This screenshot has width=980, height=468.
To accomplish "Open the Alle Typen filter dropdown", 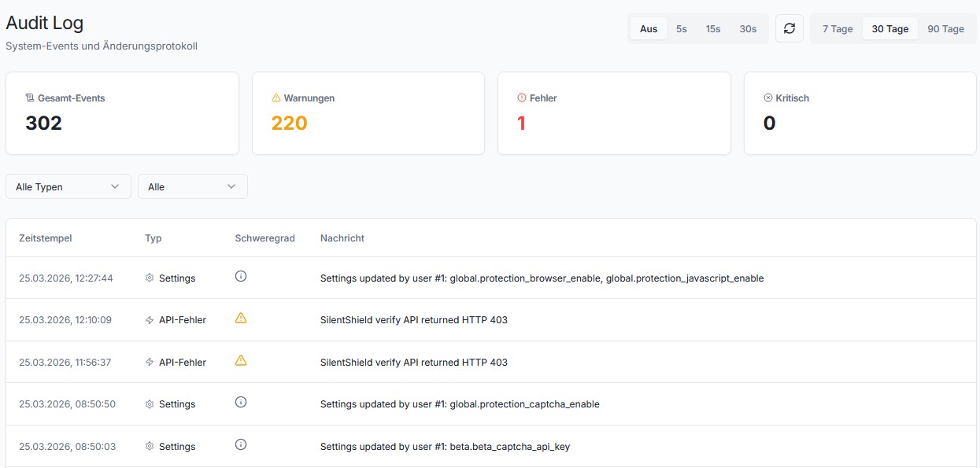I will [68, 186].
